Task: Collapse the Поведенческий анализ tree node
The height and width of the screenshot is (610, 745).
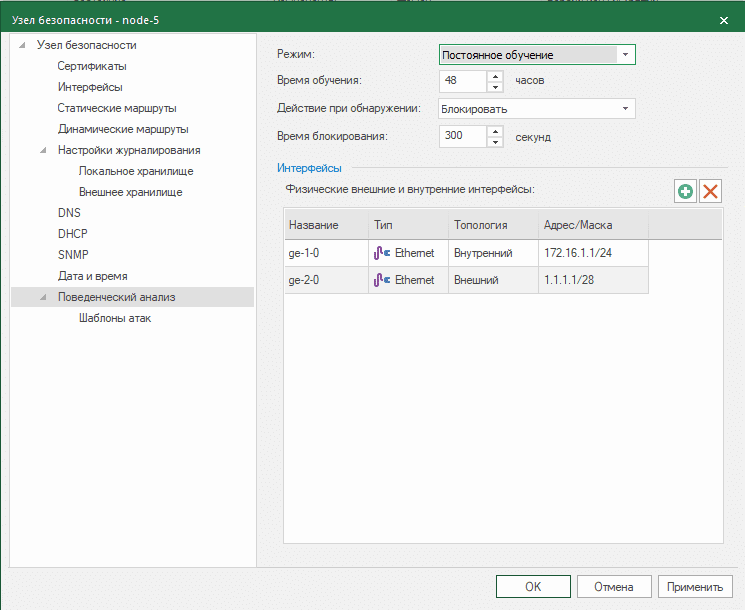Action: click(x=44, y=297)
